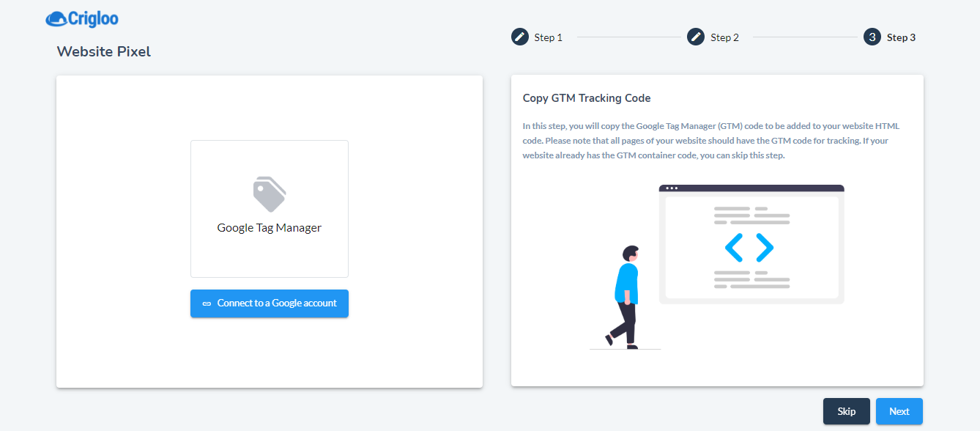
Task: Click the Crigloo logo
Action: [81, 19]
